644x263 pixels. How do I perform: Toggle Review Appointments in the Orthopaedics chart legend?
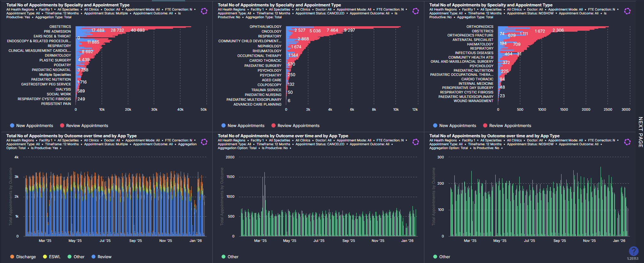coord(507,126)
